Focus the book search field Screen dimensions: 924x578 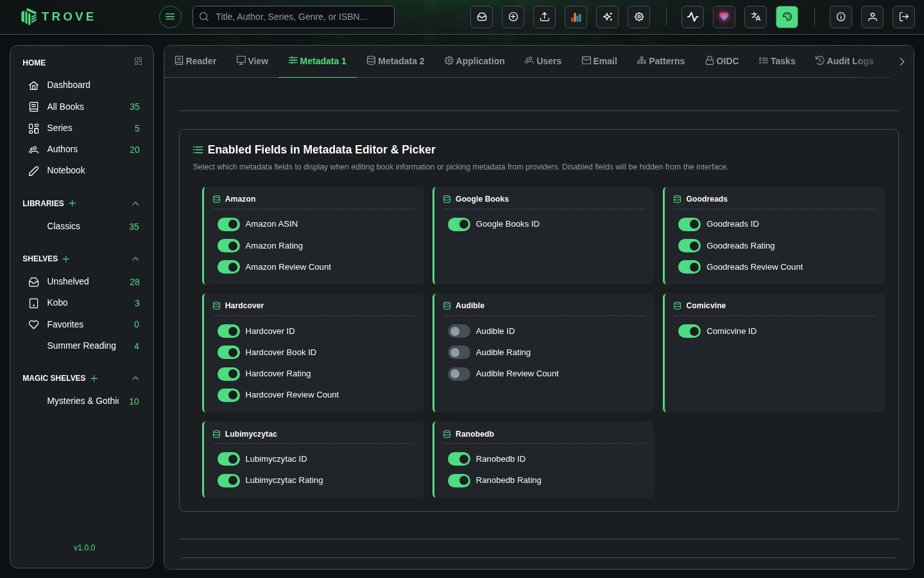pyautogui.click(x=293, y=17)
